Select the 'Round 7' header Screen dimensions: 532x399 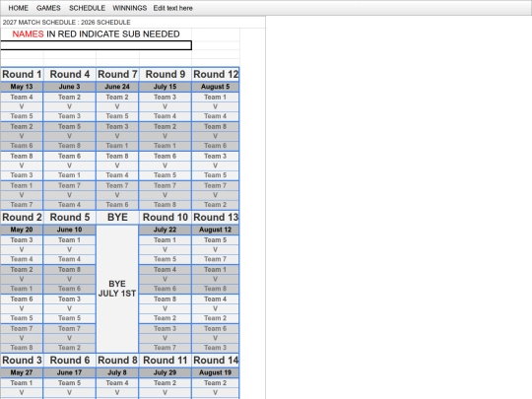pos(117,74)
